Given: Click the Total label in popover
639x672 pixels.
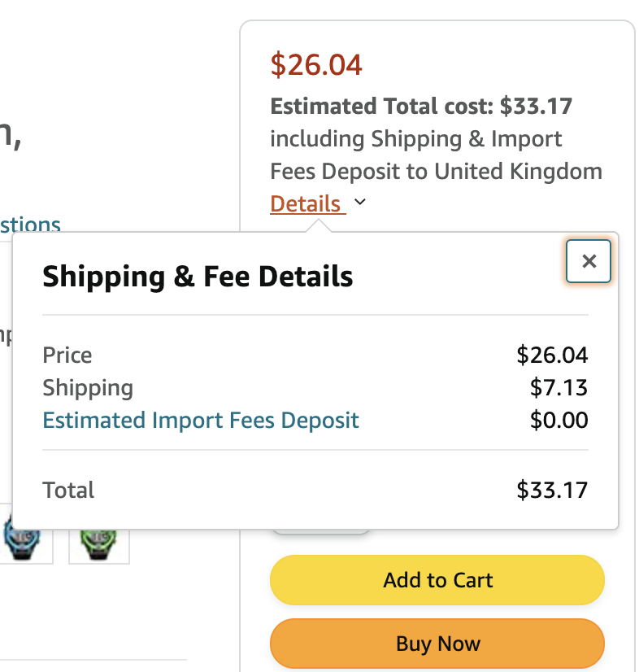Looking at the screenshot, I should (x=68, y=490).
